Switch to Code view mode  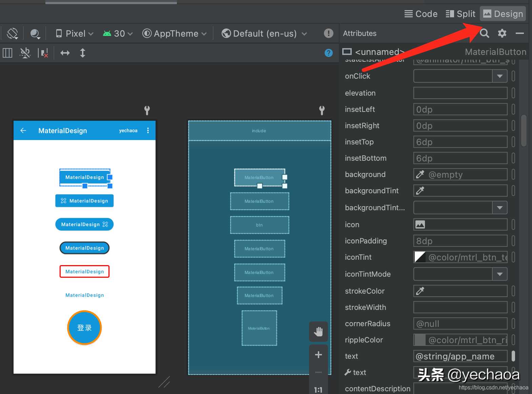[421, 14]
